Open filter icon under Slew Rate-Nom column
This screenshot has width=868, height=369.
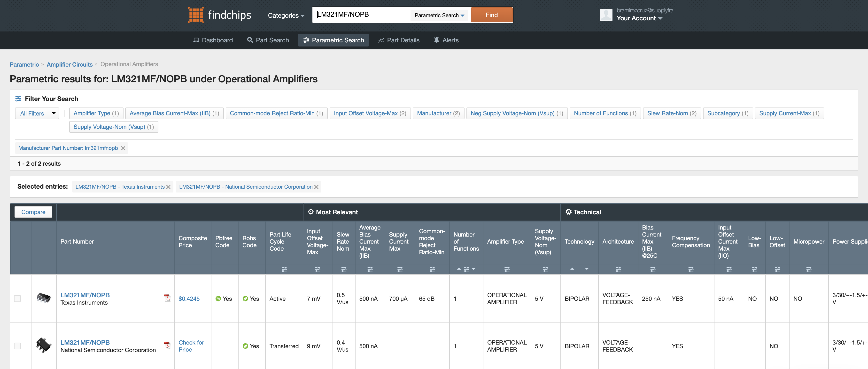(344, 269)
